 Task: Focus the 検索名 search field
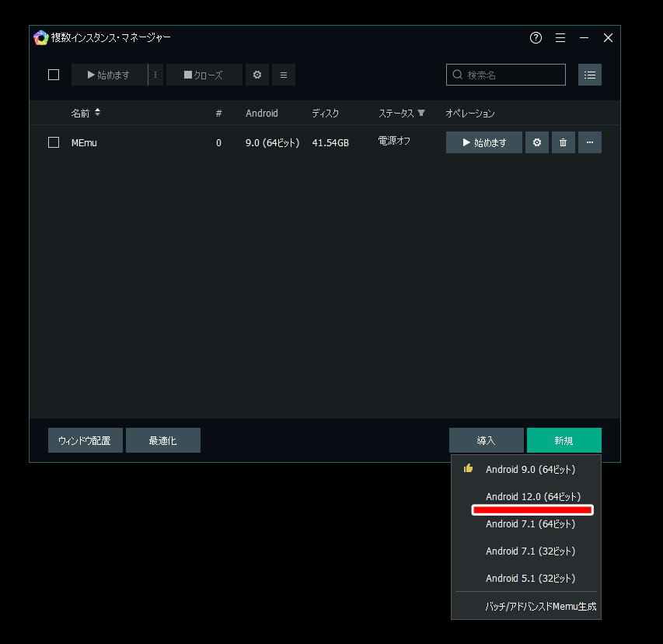(506, 75)
